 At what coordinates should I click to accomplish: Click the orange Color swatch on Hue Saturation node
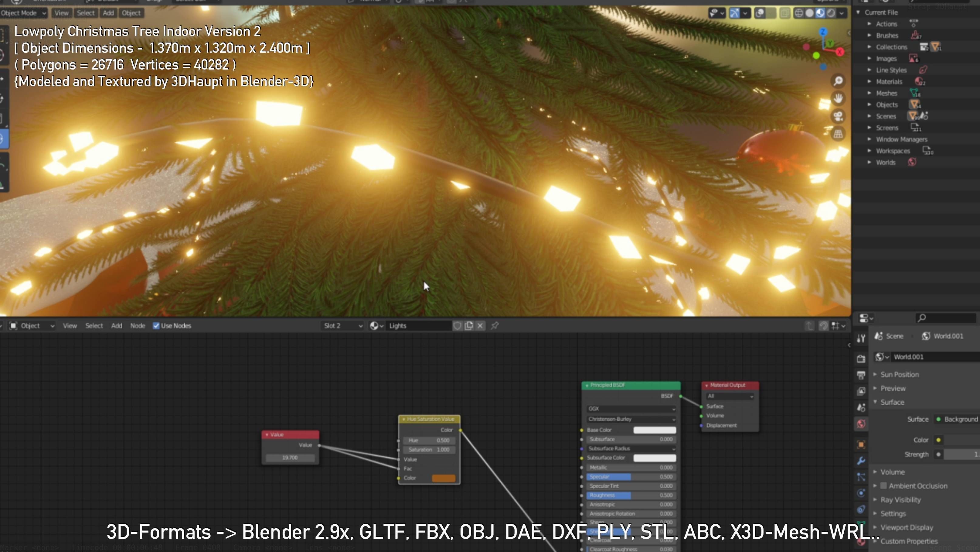pos(443,478)
